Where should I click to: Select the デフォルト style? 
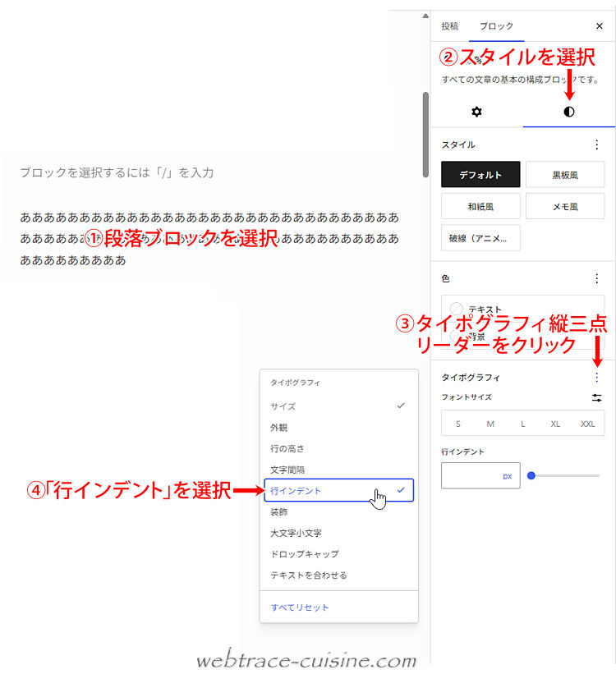480,175
